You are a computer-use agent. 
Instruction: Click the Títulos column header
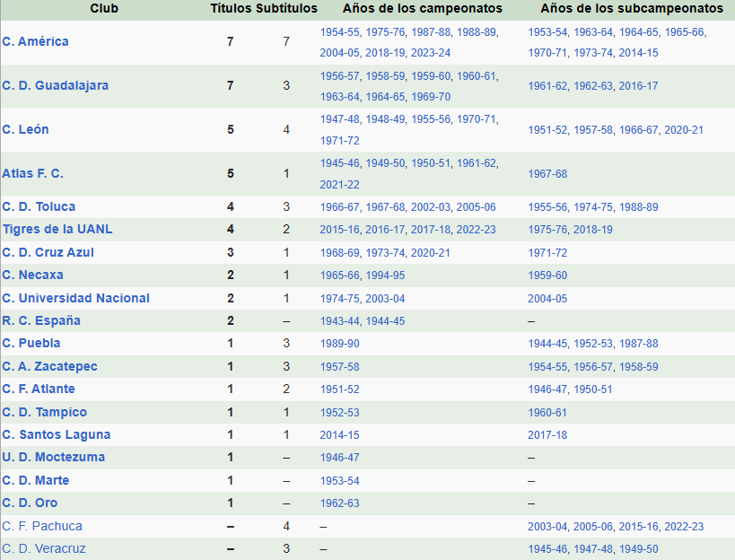(x=231, y=8)
